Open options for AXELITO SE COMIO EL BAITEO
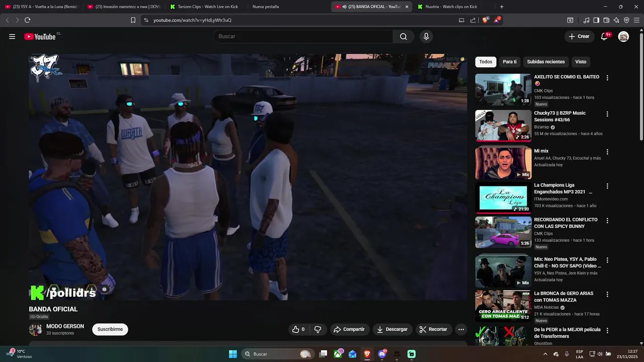 (607, 78)
